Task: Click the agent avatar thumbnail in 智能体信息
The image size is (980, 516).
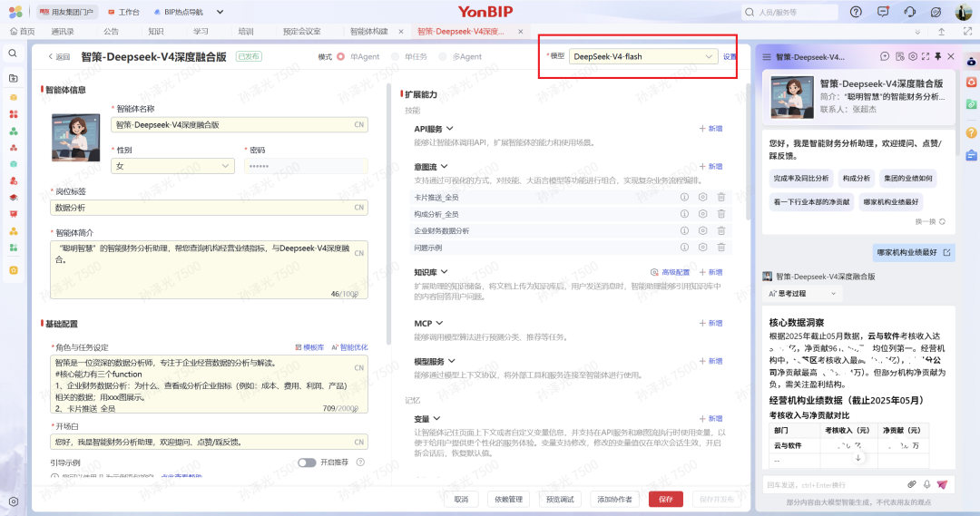Action: [x=75, y=138]
